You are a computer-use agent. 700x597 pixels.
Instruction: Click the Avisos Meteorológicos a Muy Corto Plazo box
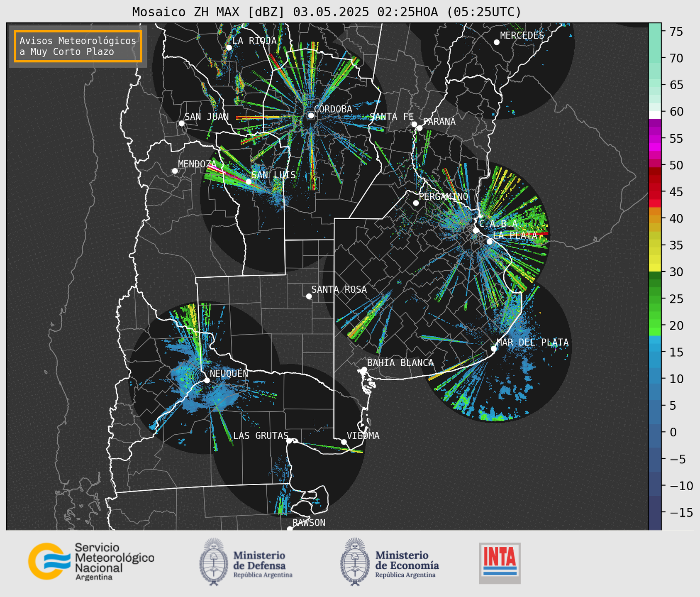[78, 46]
